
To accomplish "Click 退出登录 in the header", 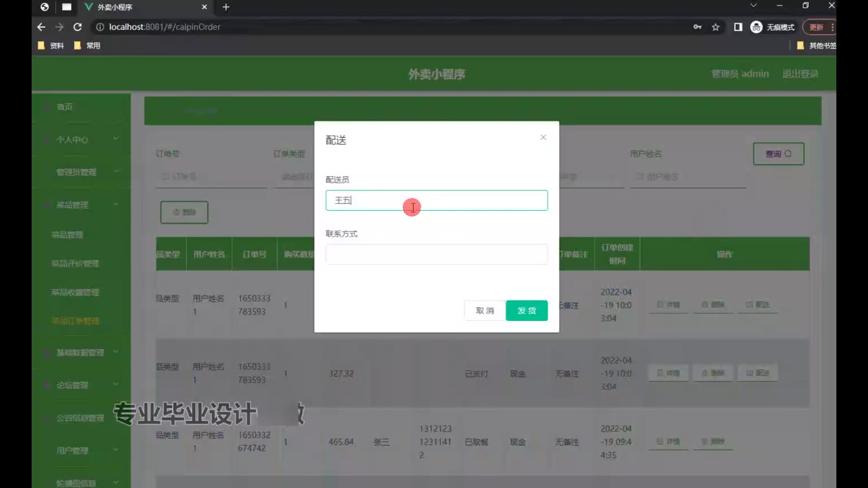I will [x=800, y=74].
